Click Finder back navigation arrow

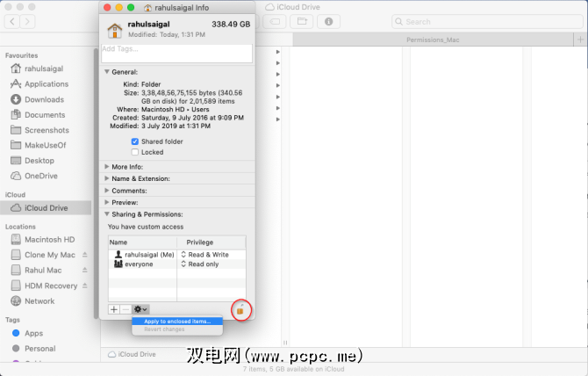pos(12,21)
